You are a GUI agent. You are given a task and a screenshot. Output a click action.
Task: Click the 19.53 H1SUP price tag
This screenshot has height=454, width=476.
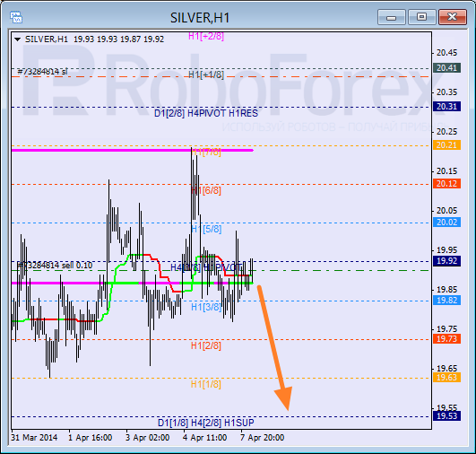tap(446, 415)
